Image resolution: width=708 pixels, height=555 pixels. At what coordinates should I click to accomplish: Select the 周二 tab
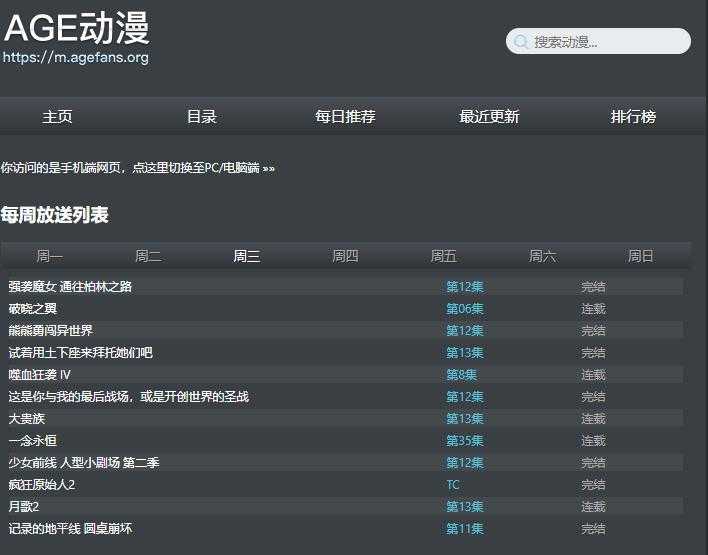tap(148, 257)
